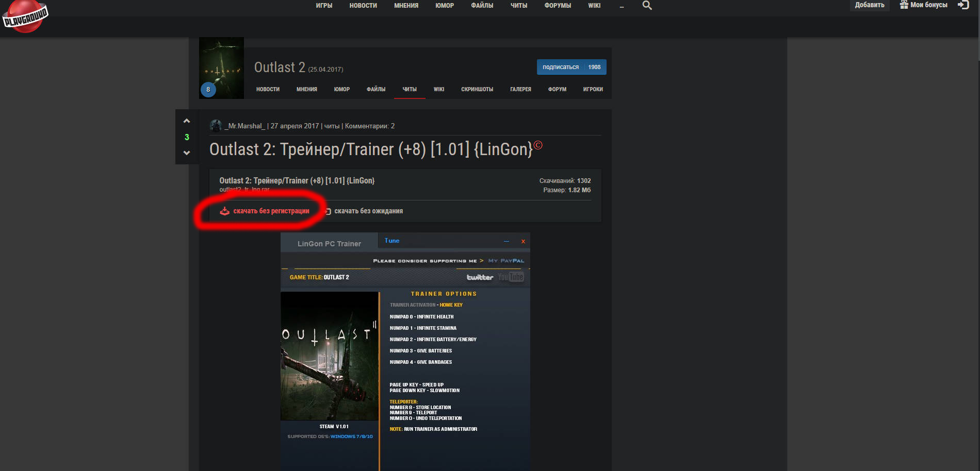
Task: Click скачать без регистрации download link
Action: (271, 211)
